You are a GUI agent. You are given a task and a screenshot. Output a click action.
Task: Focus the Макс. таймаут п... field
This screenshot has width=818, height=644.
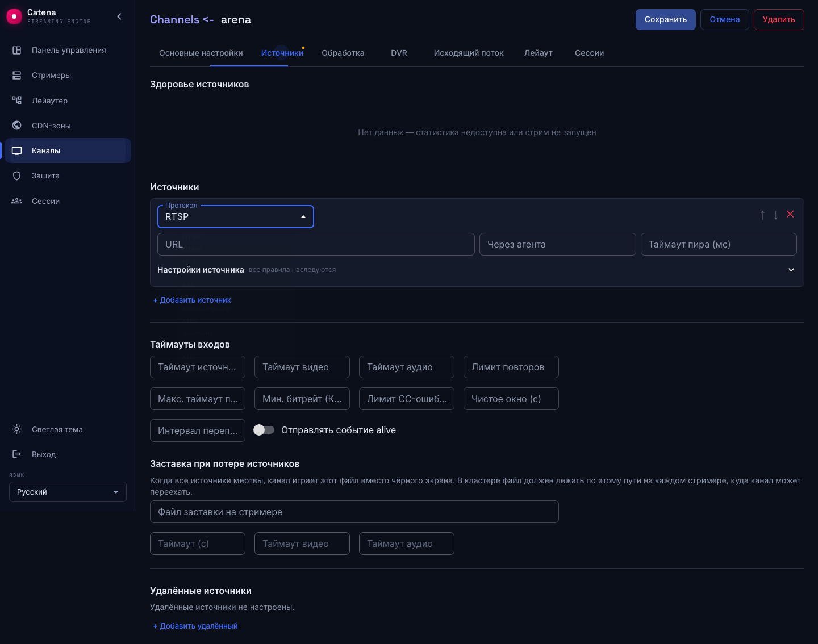coord(198,399)
